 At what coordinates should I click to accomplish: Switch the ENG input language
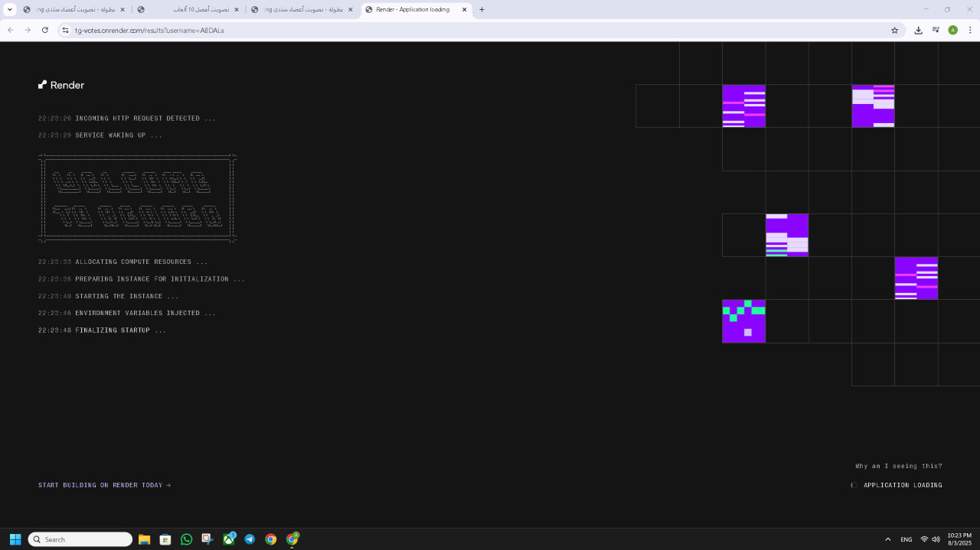[x=906, y=539]
